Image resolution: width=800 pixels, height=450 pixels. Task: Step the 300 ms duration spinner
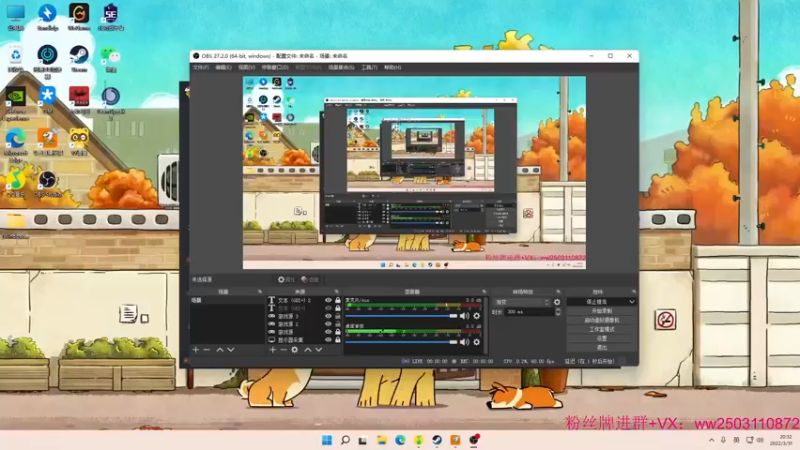coord(558,312)
